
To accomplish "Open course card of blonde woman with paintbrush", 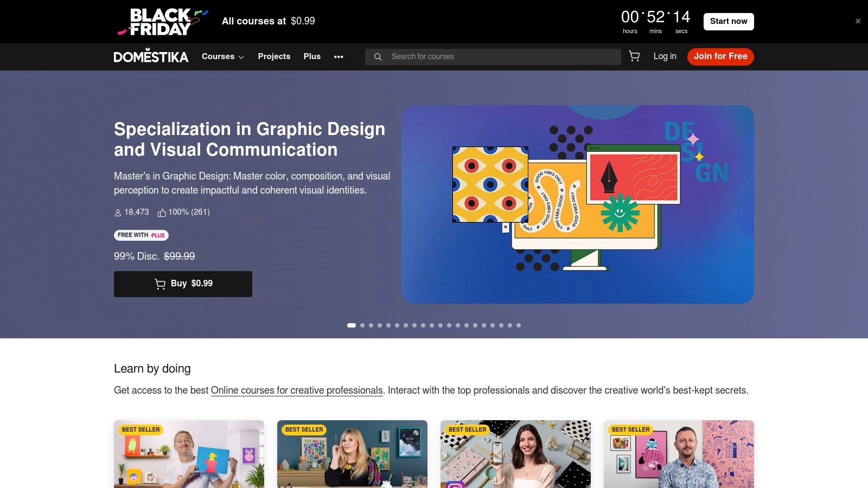I will point(352,454).
